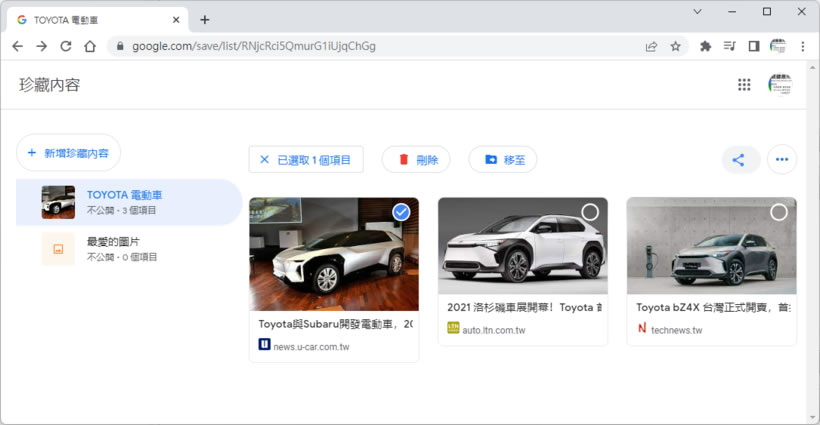Open the Chrome extensions puzzle icon

point(705,47)
